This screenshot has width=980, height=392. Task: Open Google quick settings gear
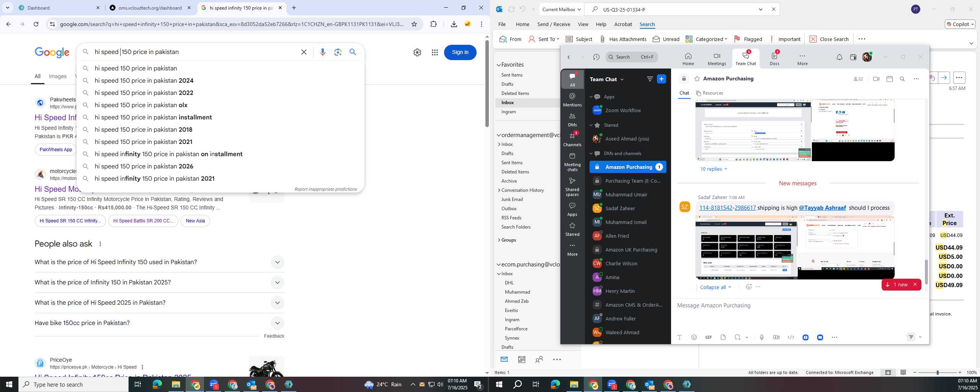click(x=417, y=52)
